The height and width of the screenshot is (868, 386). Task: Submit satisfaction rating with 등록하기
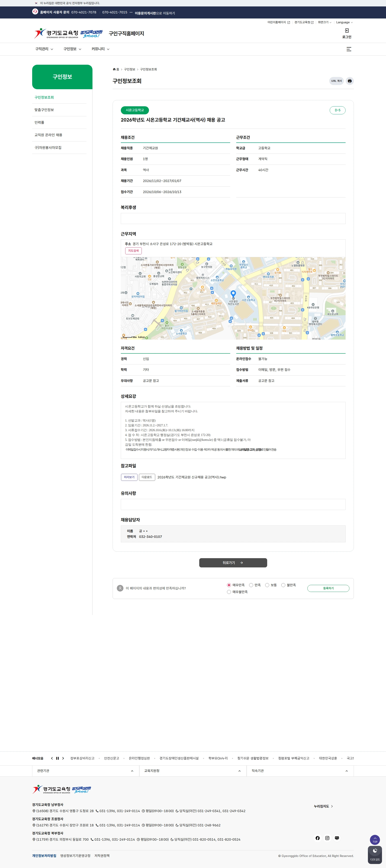pyautogui.click(x=328, y=588)
